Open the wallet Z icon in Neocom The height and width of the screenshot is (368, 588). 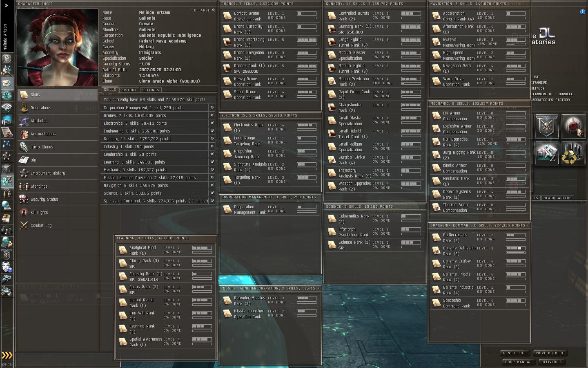7,180
